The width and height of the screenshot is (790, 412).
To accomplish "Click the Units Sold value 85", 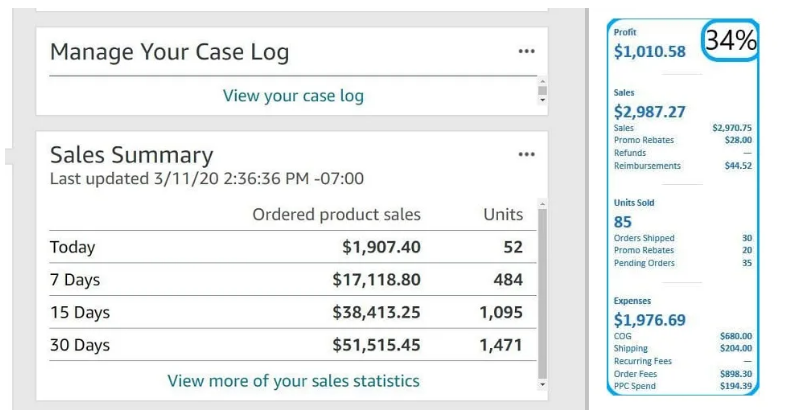I will coord(624,222).
